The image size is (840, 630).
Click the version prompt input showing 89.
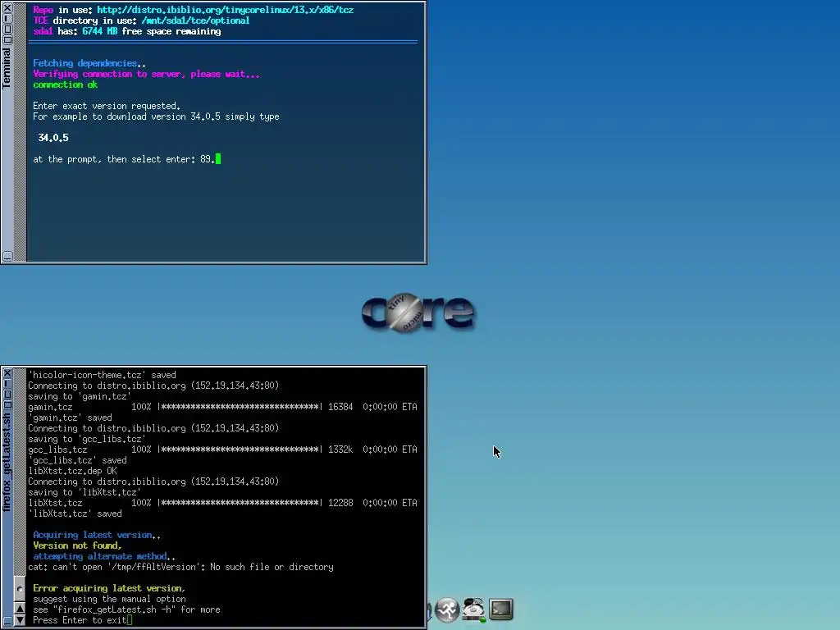211,159
